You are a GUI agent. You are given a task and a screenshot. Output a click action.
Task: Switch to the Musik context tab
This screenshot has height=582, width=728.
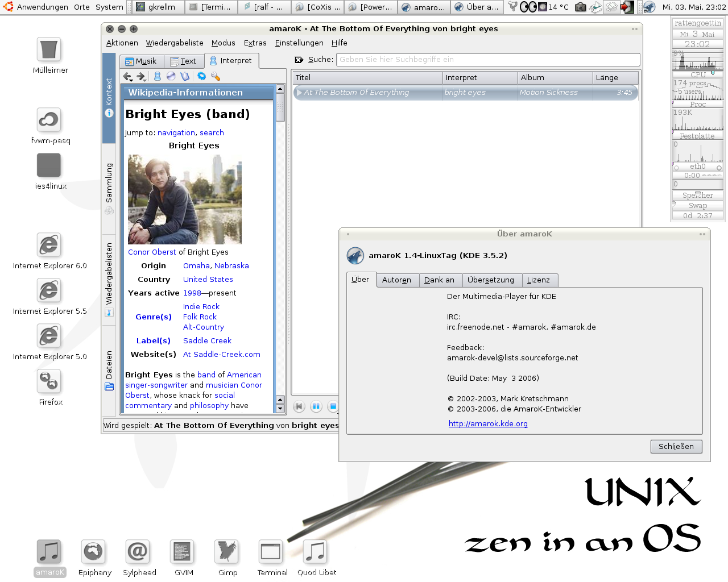[142, 61]
